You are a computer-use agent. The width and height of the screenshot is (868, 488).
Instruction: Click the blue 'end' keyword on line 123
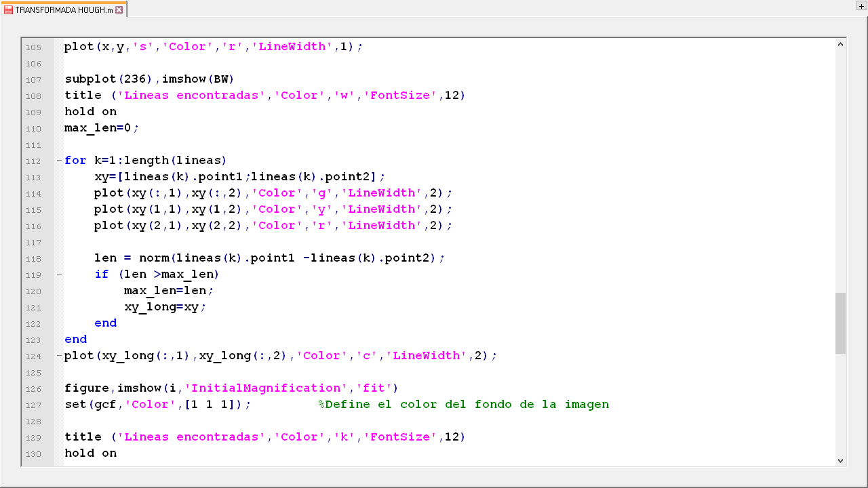click(x=75, y=340)
